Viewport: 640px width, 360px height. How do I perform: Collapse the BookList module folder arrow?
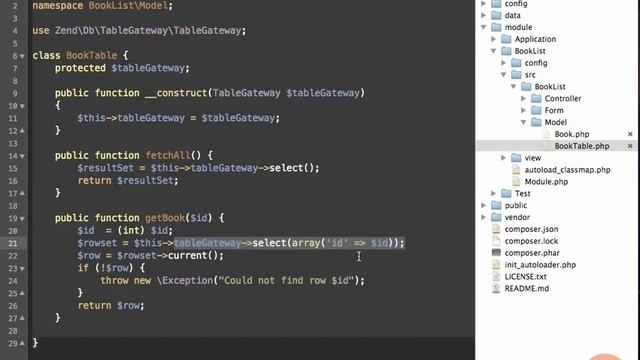pyautogui.click(x=493, y=51)
